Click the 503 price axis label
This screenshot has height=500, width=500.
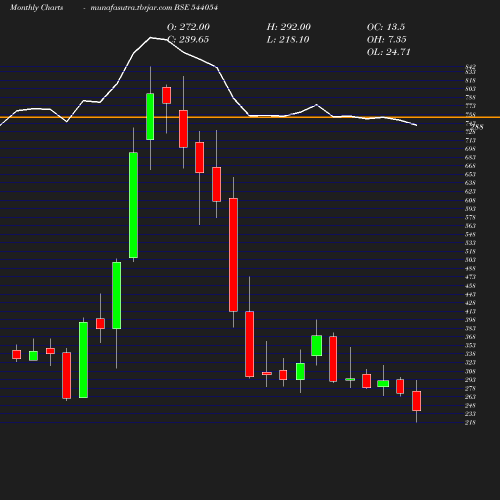(x=470, y=260)
